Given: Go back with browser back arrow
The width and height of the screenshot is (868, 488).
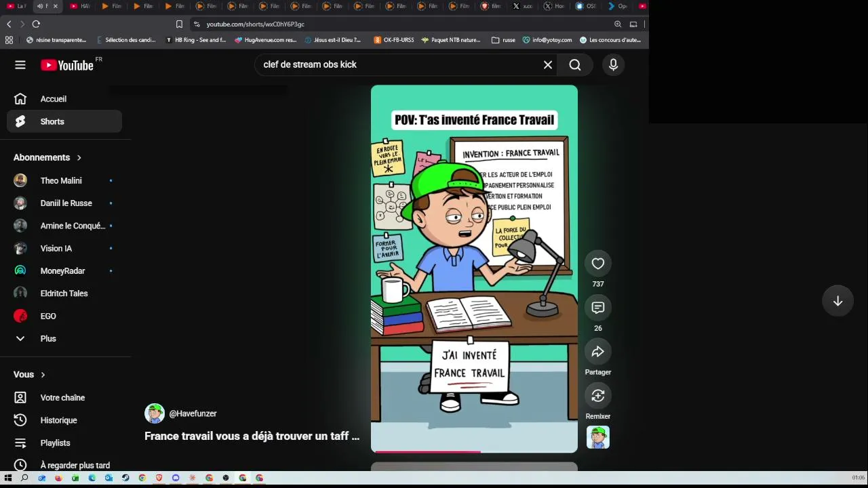Looking at the screenshot, I should click(x=9, y=24).
